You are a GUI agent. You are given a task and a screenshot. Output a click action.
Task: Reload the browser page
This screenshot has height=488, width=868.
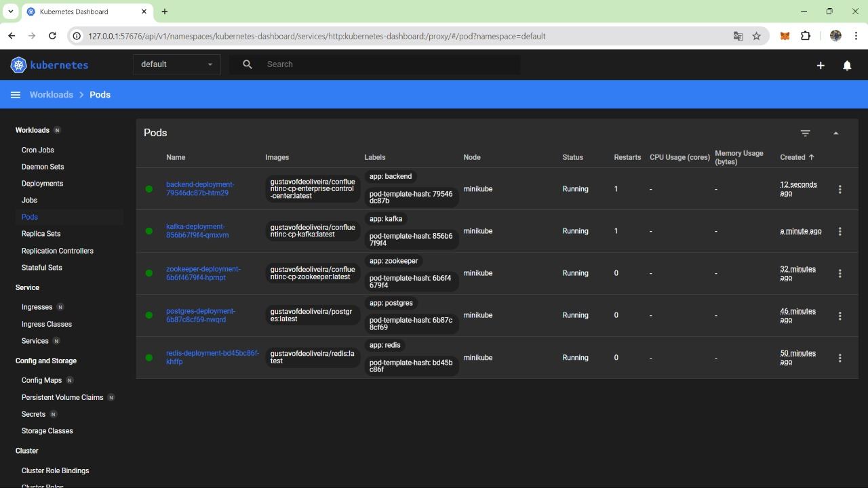(x=52, y=36)
